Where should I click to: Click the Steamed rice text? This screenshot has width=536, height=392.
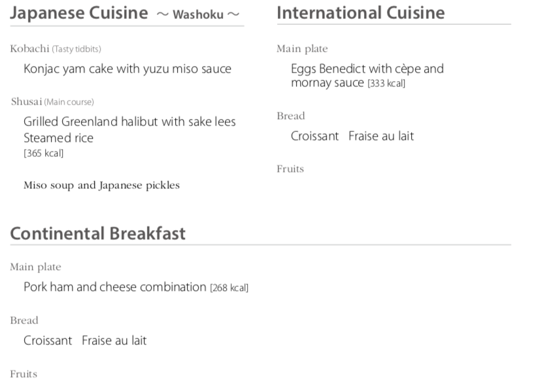point(58,138)
